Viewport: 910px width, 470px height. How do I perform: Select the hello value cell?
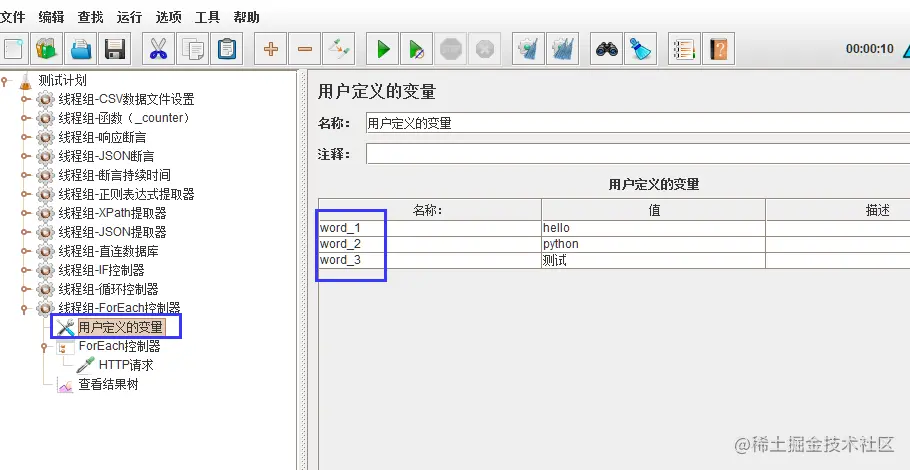tap(653, 228)
